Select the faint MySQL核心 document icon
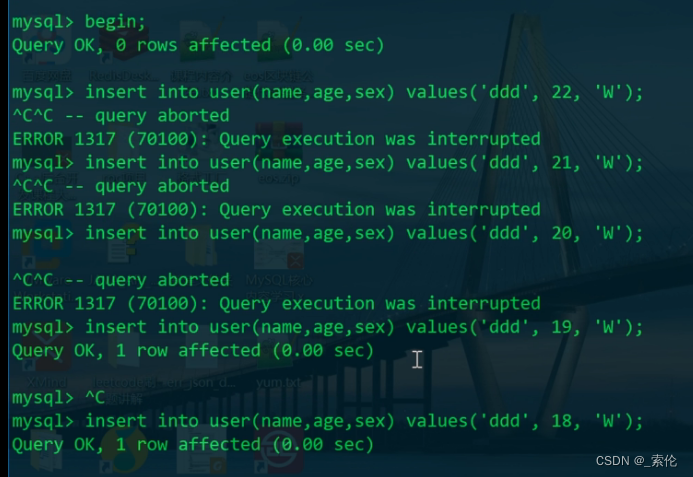The width and height of the screenshot is (693, 477). tap(278, 272)
